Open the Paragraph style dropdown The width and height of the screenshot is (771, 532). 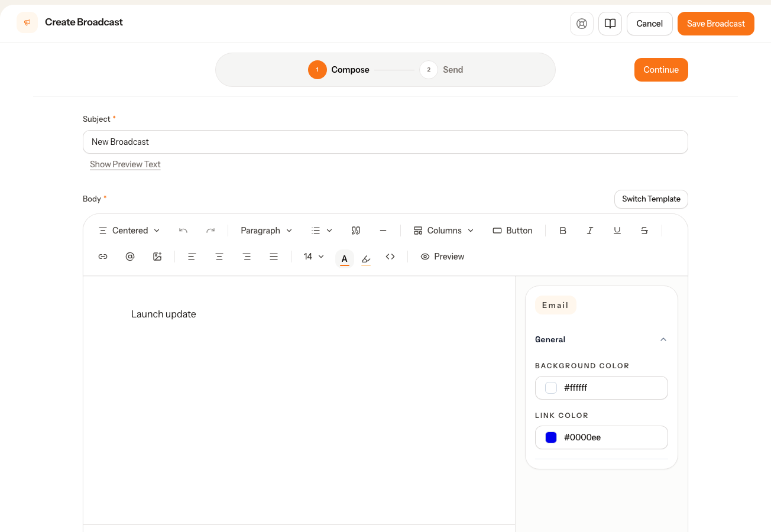[x=267, y=231]
